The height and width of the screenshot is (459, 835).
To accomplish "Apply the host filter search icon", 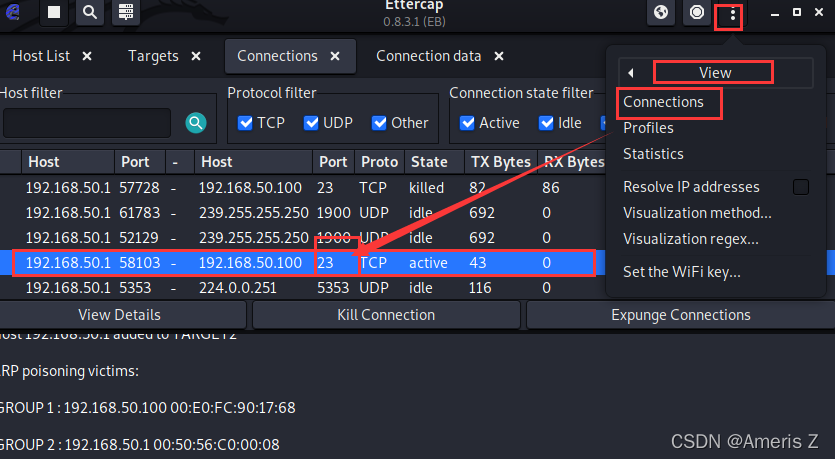I will coord(196,123).
